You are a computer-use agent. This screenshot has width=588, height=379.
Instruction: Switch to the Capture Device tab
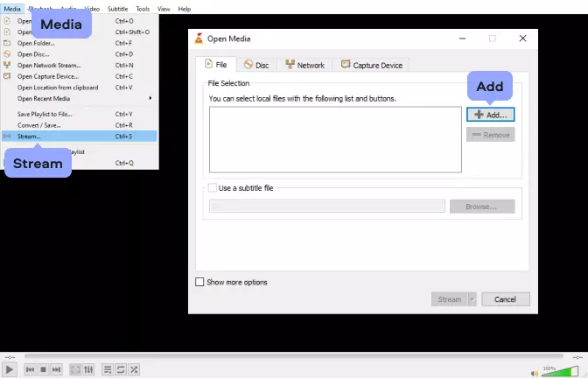click(371, 65)
